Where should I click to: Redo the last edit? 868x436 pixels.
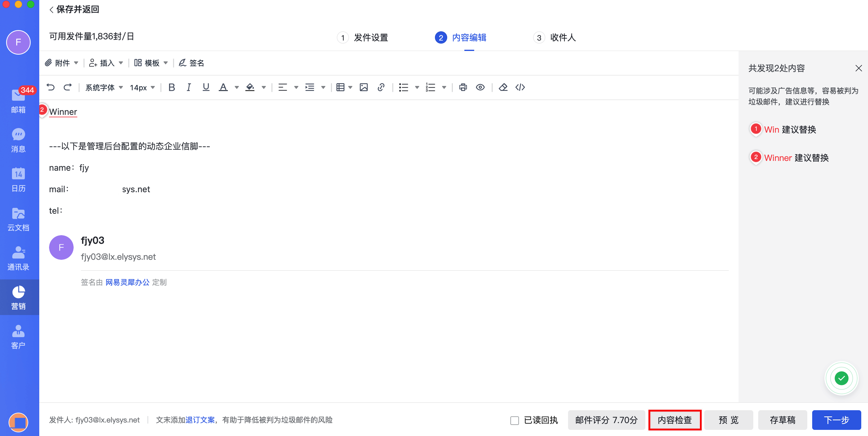click(x=67, y=87)
